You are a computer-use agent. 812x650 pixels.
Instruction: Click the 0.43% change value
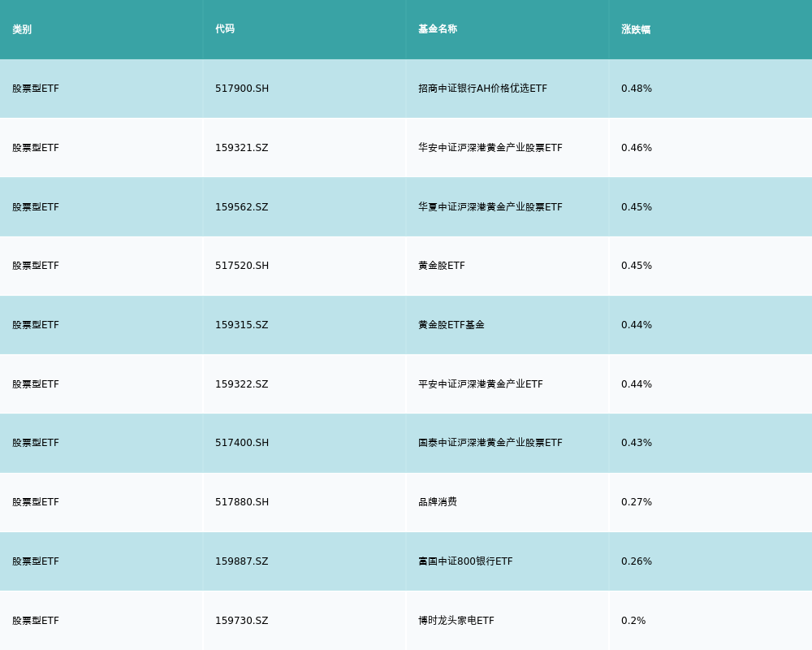[637, 443]
